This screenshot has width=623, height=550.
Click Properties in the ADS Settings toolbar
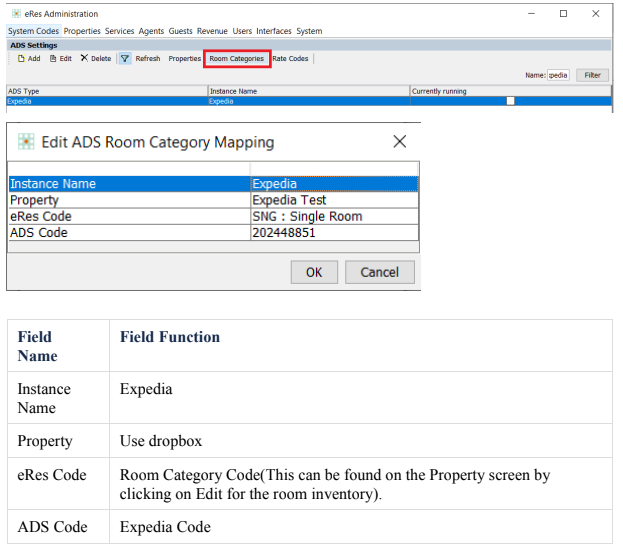185,59
